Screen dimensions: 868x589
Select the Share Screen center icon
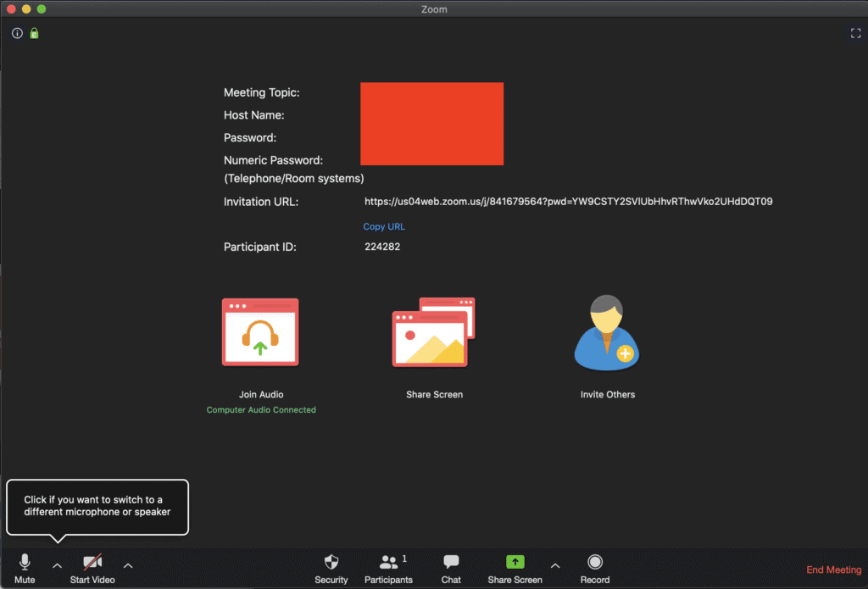433,332
